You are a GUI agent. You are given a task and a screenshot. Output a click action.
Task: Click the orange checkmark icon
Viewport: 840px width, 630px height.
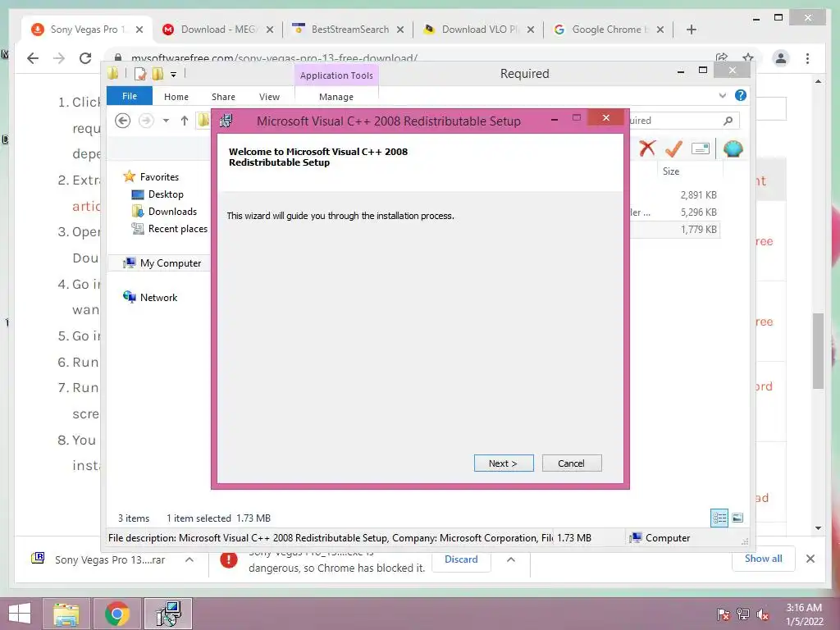click(x=673, y=148)
